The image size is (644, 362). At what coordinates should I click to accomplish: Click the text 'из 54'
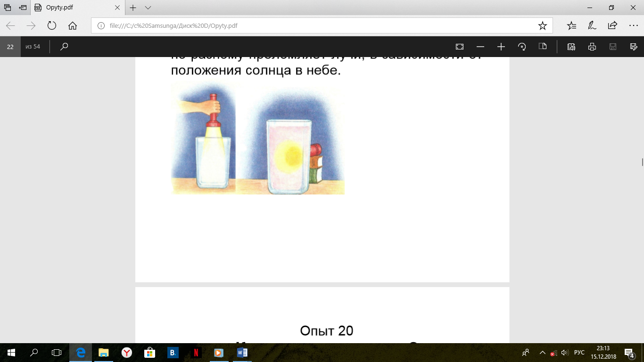(33, 47)
